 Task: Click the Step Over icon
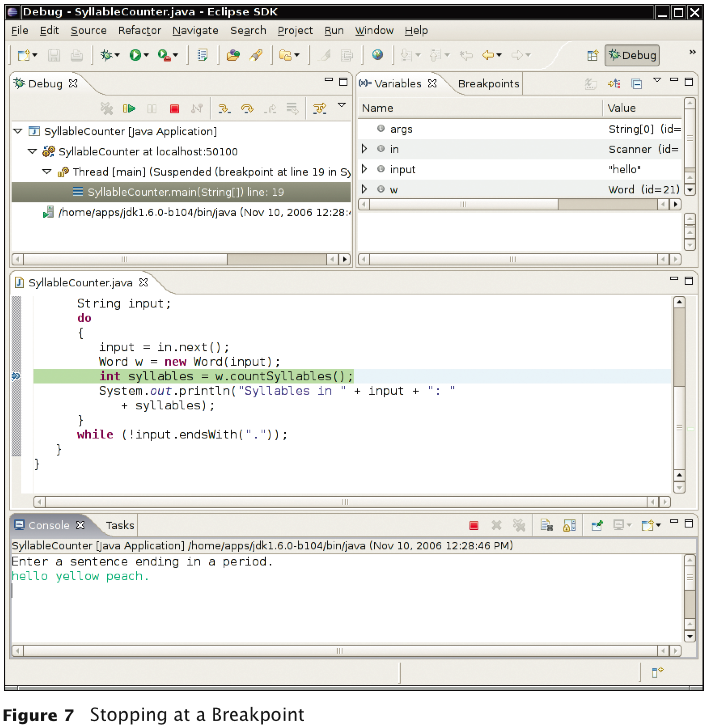click(x=246, y=108)
